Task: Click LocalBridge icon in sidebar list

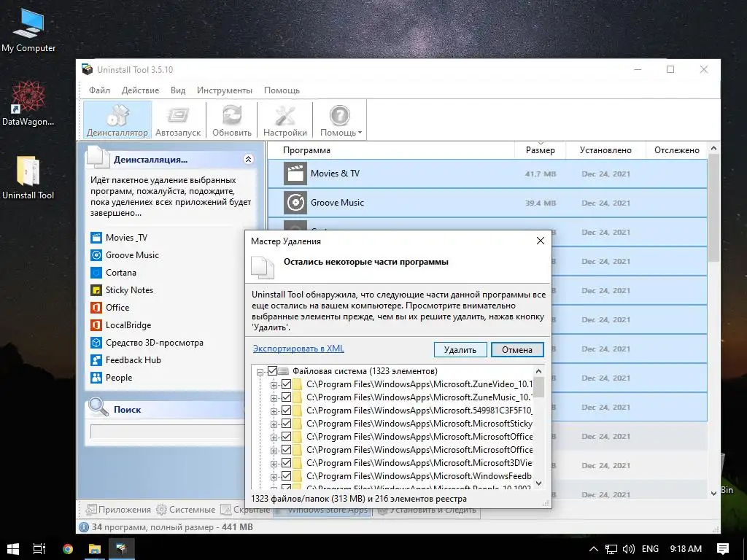Action: pos(96,325)
